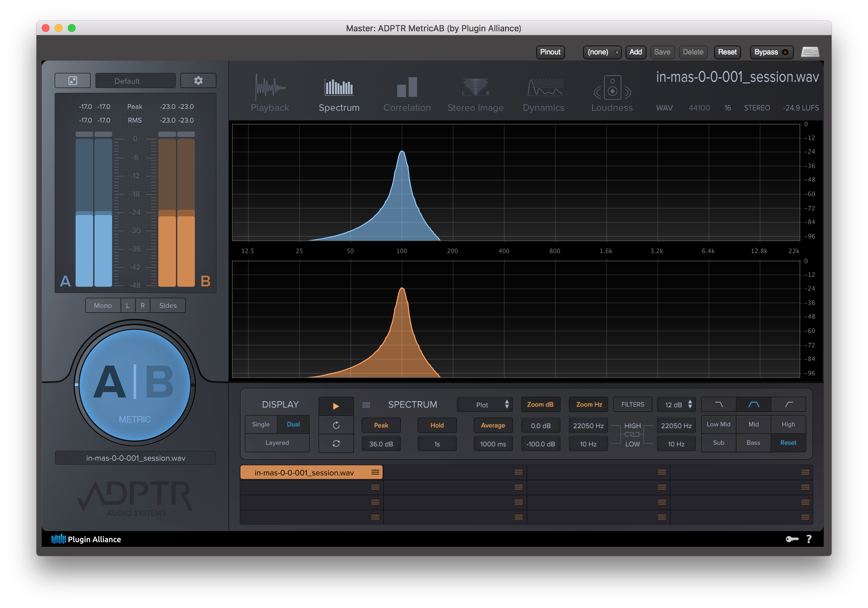
Task: Toggle Zoom dB
Action: pos(540,405)
